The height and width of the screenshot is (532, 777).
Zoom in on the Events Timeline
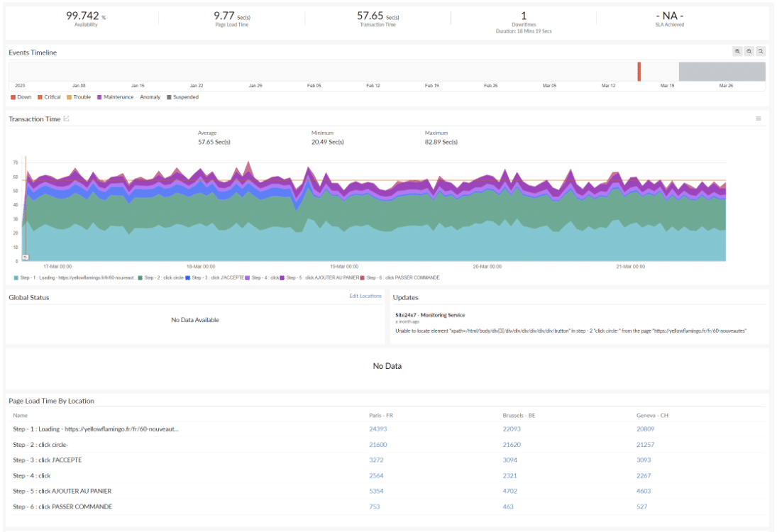(x=737, y=51)
